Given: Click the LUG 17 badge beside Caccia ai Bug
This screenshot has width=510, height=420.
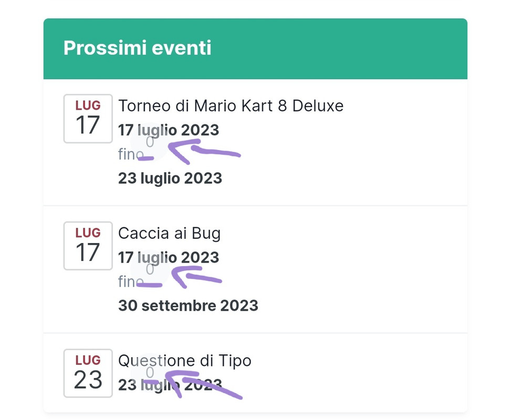Looking at the screenshot, I should 88,246.
